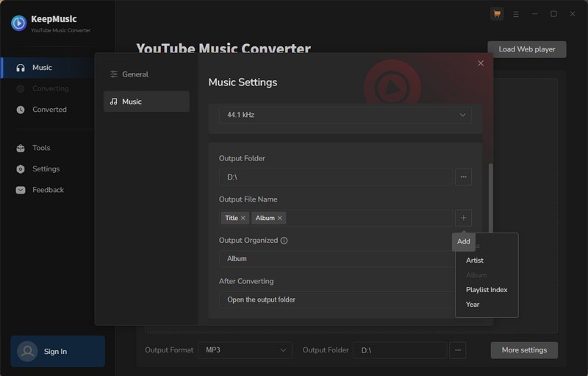Close the Music Settings dialog
Viewport: 588px width, 376px height.
[481, 63]
